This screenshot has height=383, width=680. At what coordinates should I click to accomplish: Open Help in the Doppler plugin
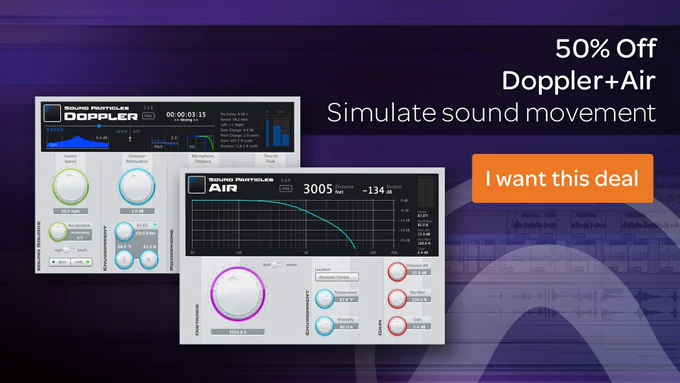[148, 116]
